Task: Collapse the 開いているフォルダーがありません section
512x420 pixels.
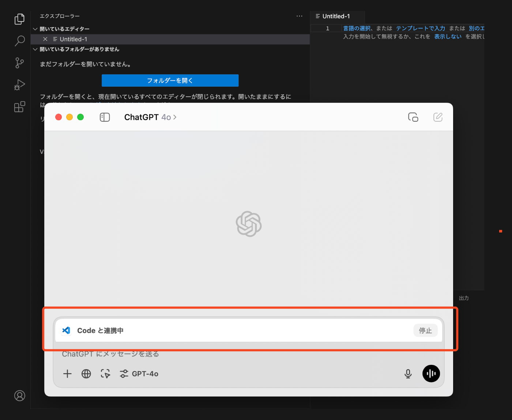Action: 35,49
